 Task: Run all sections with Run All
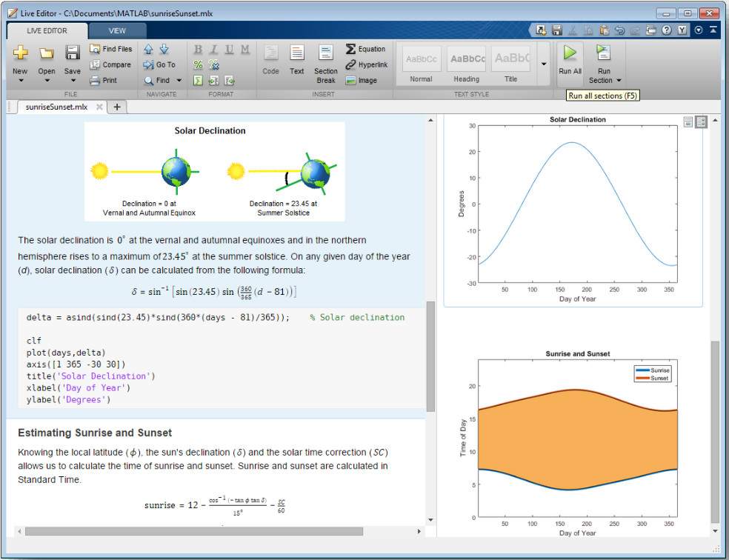[x=569, y=59]
